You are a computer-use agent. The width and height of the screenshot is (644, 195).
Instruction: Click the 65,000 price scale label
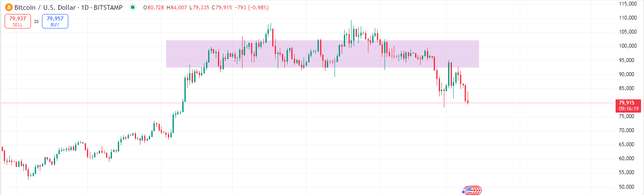[629, 144]
